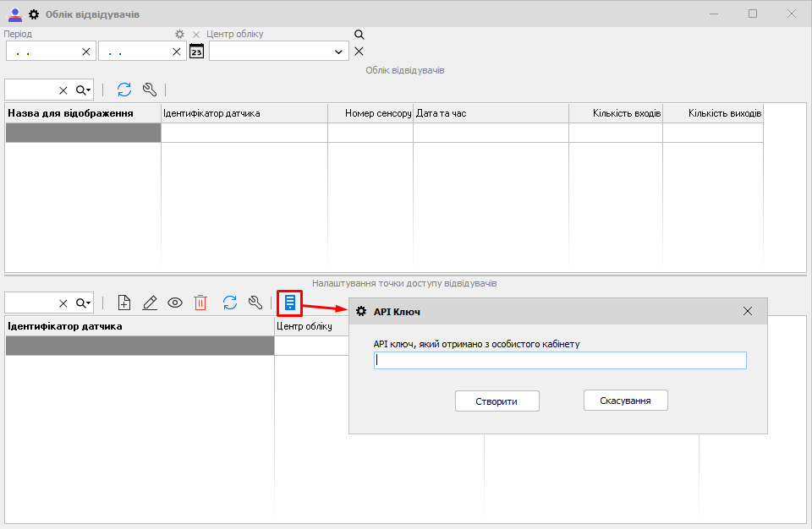Click the API key text input field
Screen dimensions: 812x529
tap(560, 361)
